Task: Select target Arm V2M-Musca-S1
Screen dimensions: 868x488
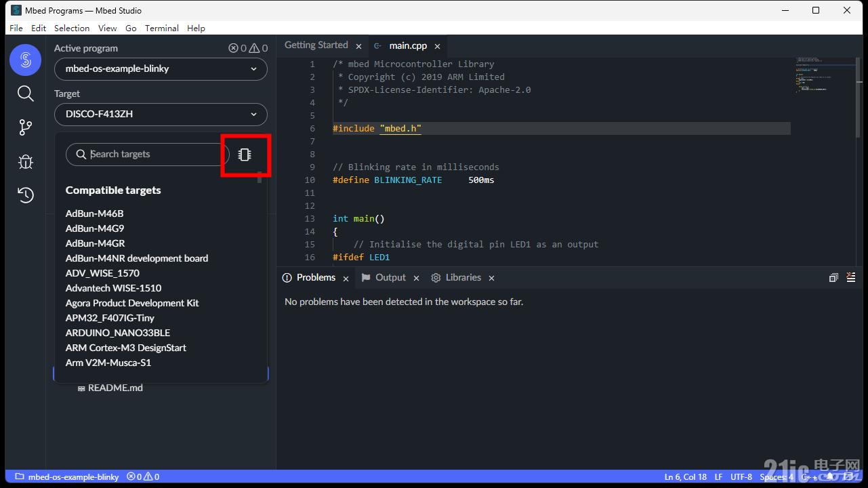Action: coord(108,363)
